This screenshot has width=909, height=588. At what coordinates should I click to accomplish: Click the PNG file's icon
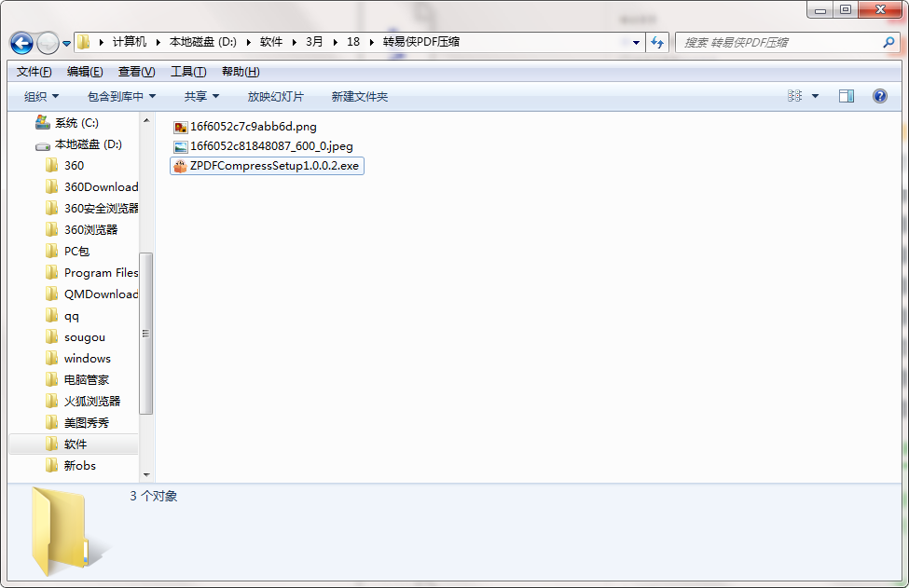click(x=181, y=127)
